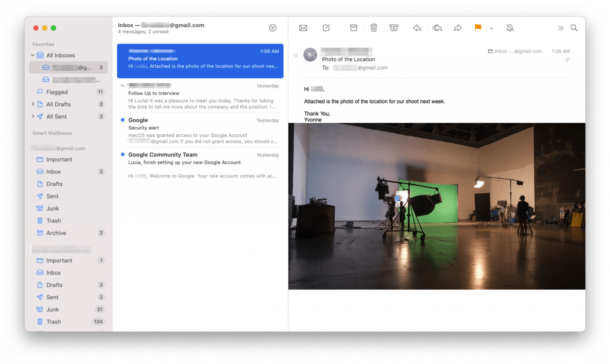The image size is (610, 364).
Task: Move selected message to Junk
Action: tap(394, 28)
